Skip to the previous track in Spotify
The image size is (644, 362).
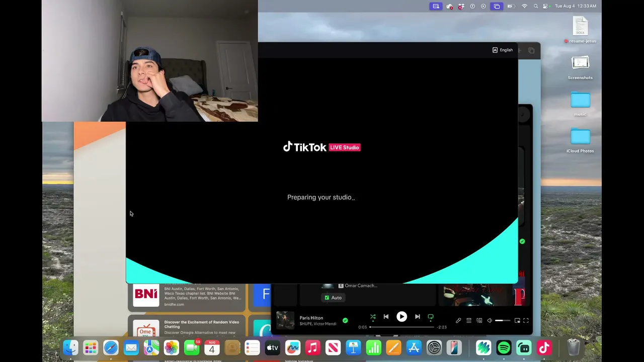386,317
